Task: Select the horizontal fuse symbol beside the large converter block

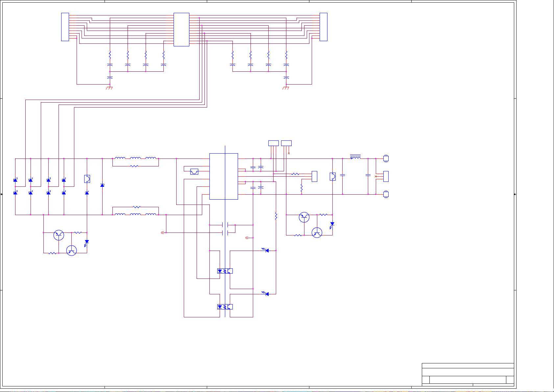Action: (x=194, y=171)
